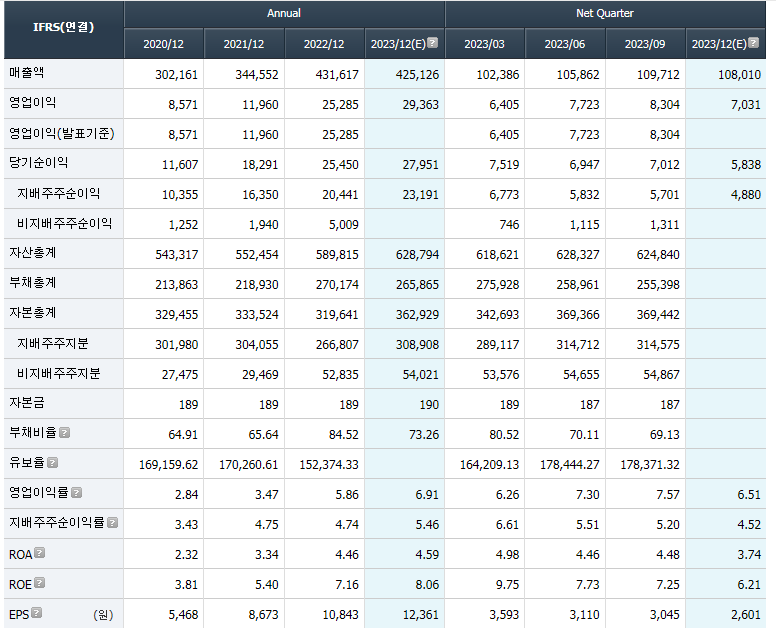
Task: Click the 자산총계 row label
Action: (33, 253)
